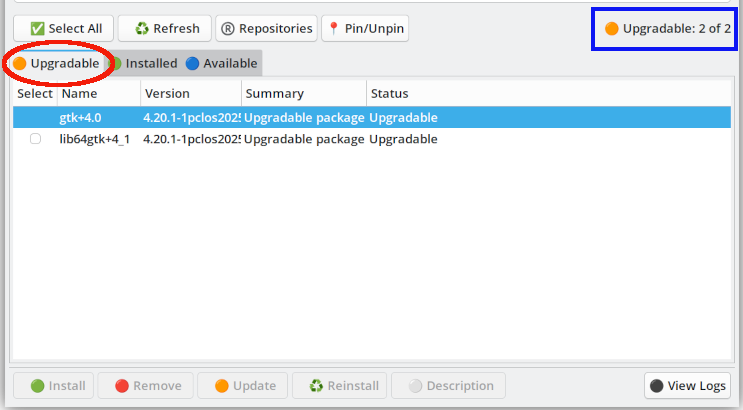The height and width of the screenshot is (410, 743).
Task: Sort by the Version column header
Action: (167, 94)
